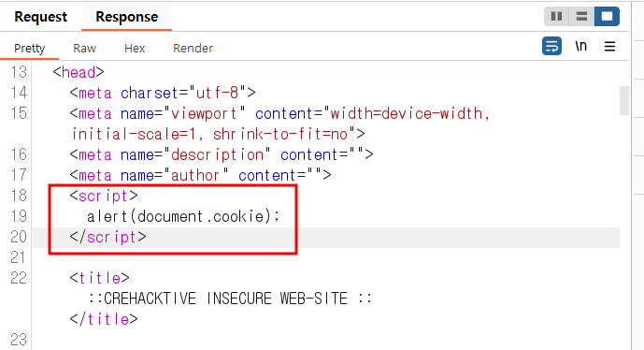Click the <head> tag on line 13
Viewport: 644px width, 350px height.
tap(79, 72)
